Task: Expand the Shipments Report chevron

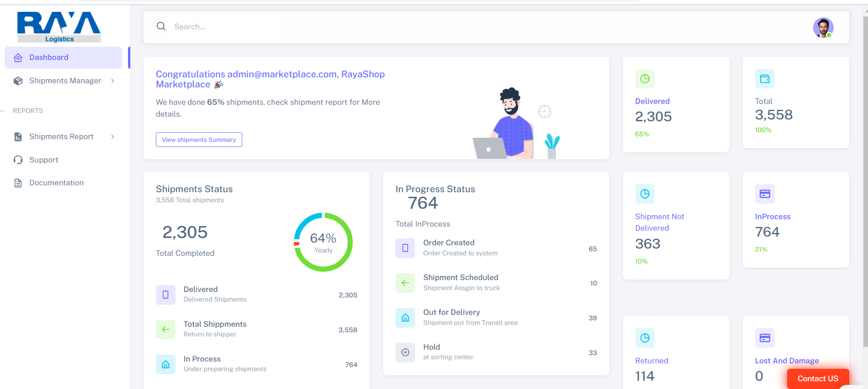Action: 112,137
